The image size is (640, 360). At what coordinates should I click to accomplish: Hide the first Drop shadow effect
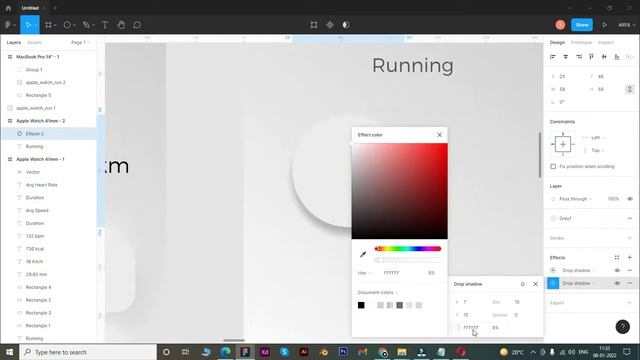point(617,270)
